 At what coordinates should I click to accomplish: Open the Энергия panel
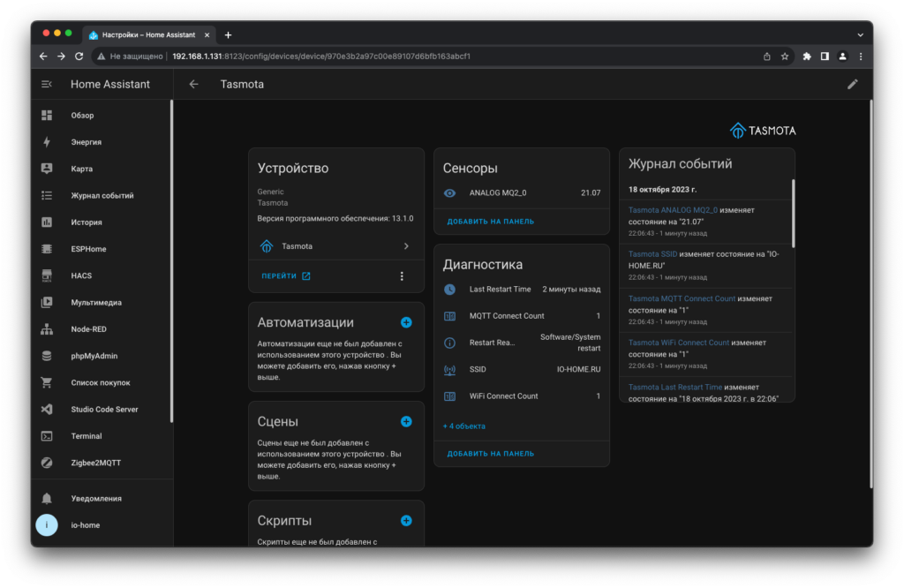tap(102, 142)
